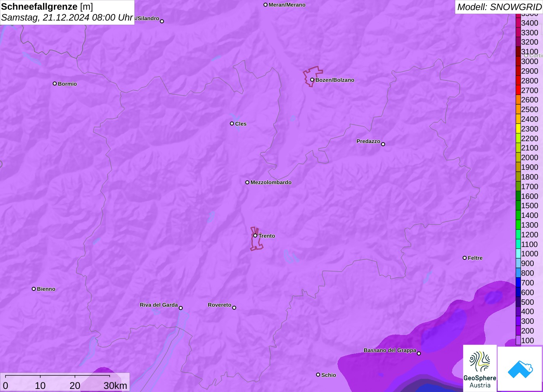The width and height of the screenshot is (543, 392).
Task: Pick the red 2700 legend swatch
Action: pyautogui.click(x=518, y=90)
